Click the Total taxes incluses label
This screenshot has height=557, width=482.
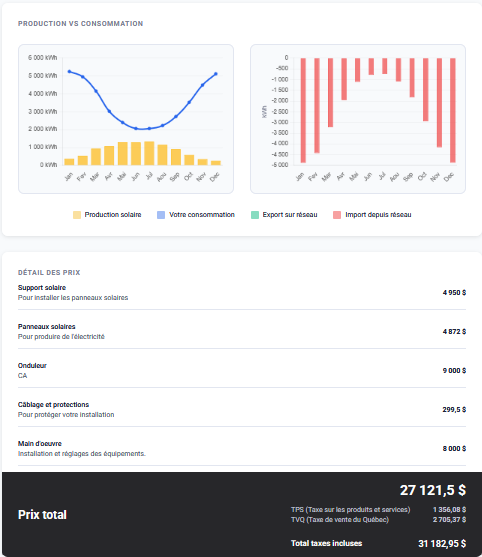tap(326, 543)
